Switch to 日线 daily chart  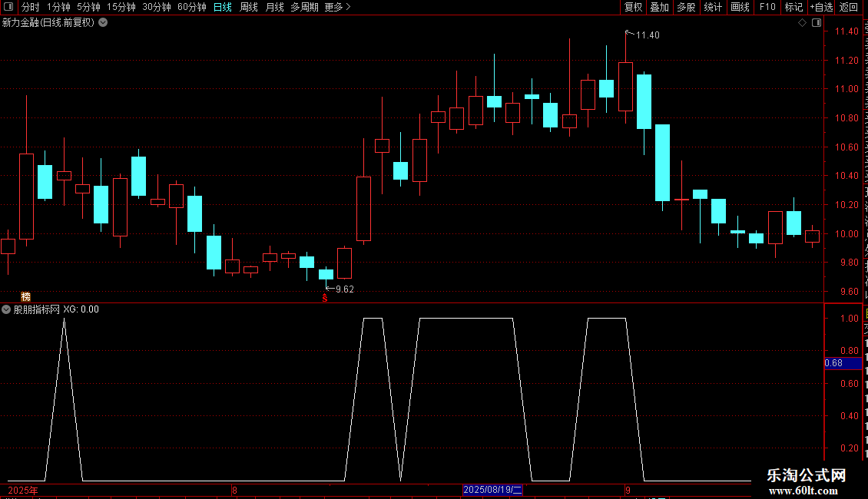pyautogui.click(x=223, y=7)
